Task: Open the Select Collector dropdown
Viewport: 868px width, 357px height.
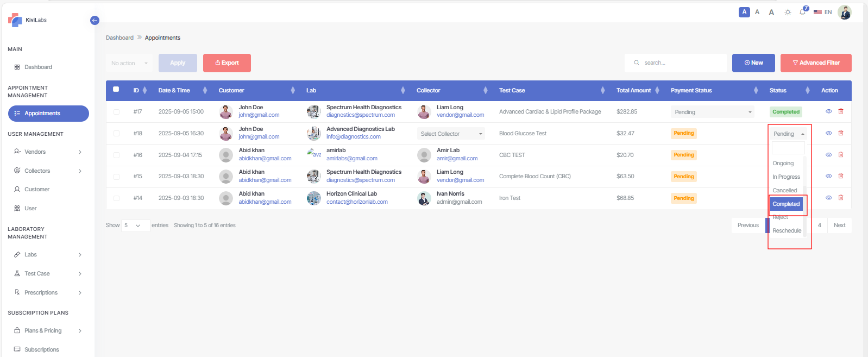Action: point(451,134)
